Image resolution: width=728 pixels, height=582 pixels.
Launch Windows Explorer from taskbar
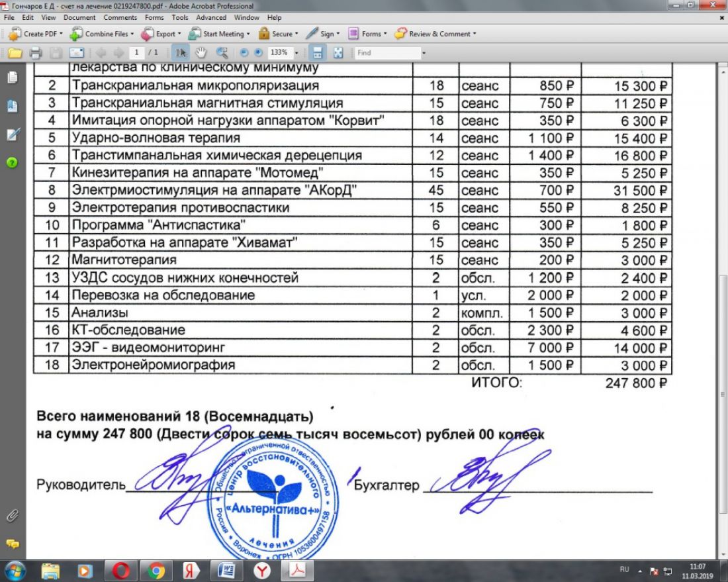coord(50,571)
